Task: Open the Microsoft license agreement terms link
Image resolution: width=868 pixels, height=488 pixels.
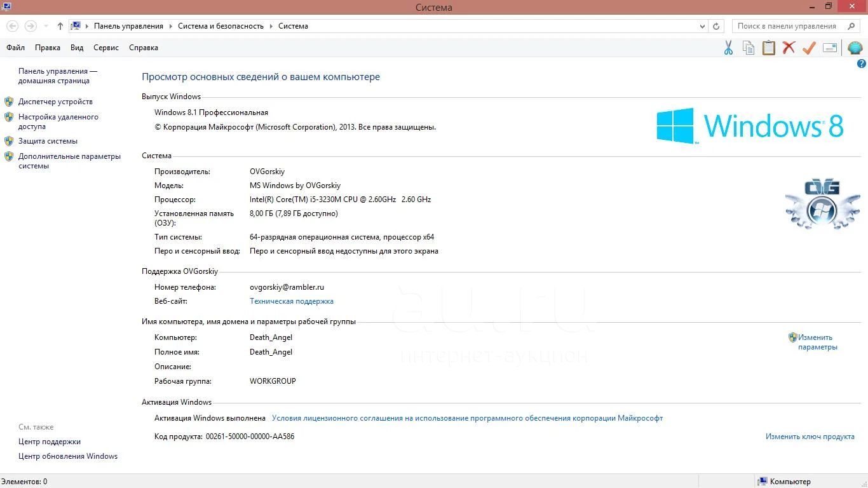Action: [x=467, y=418]
